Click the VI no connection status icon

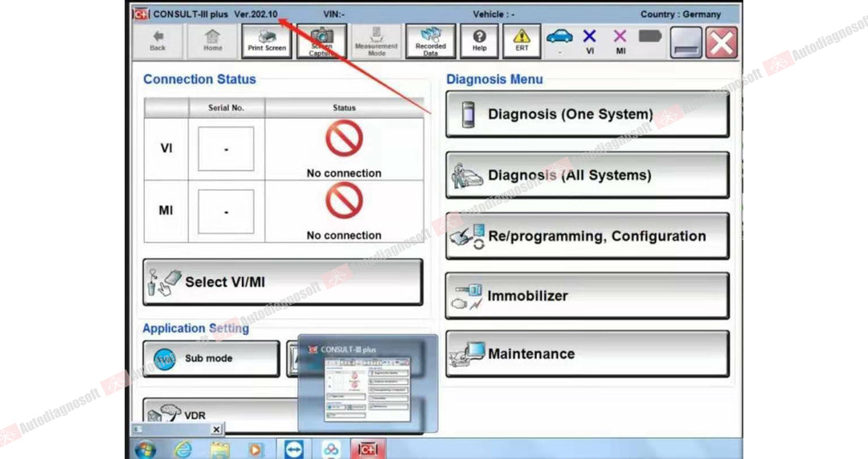pos(344,138)
